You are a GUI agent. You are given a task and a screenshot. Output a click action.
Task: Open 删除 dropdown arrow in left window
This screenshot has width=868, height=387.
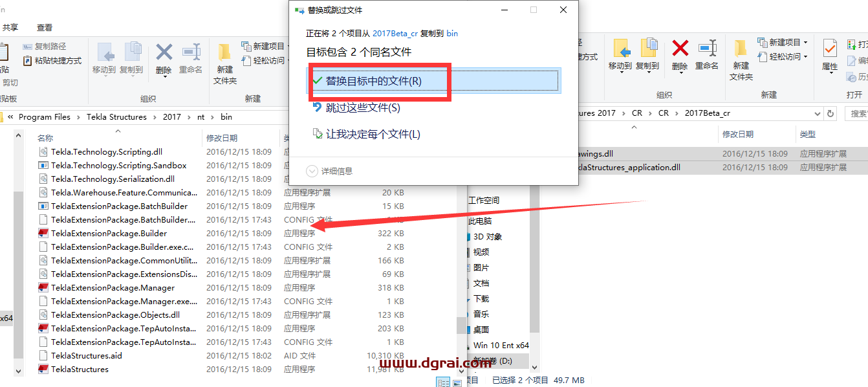tap(164, 77)
